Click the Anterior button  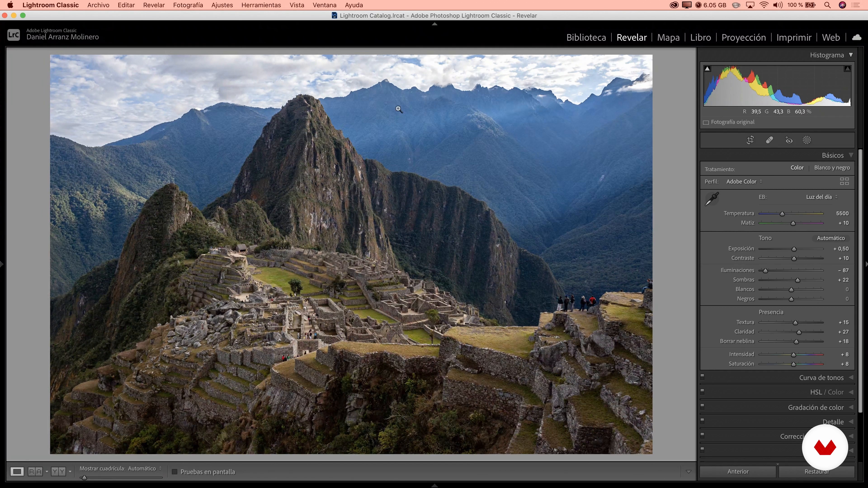[x=738, y=472]
